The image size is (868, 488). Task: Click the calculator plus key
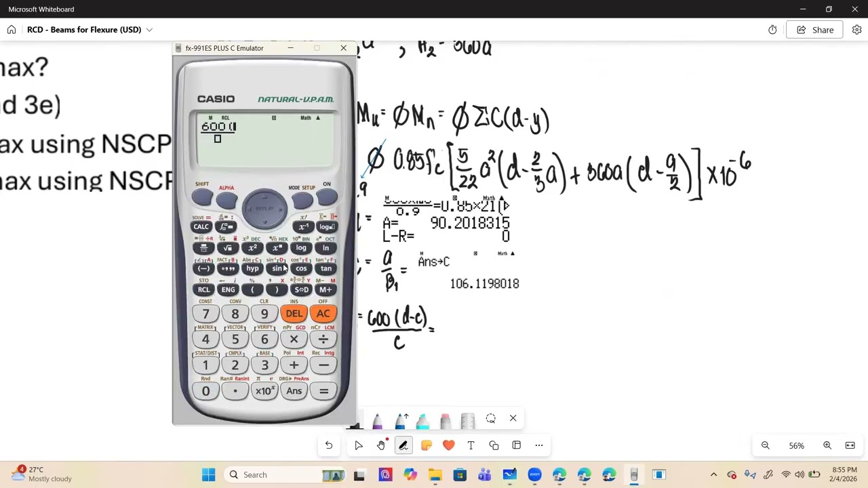(x=294, y=365)
